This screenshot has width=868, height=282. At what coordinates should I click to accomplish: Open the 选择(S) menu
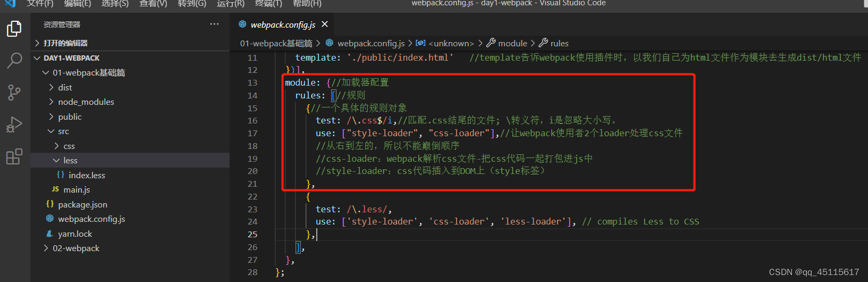pos(115,3)
